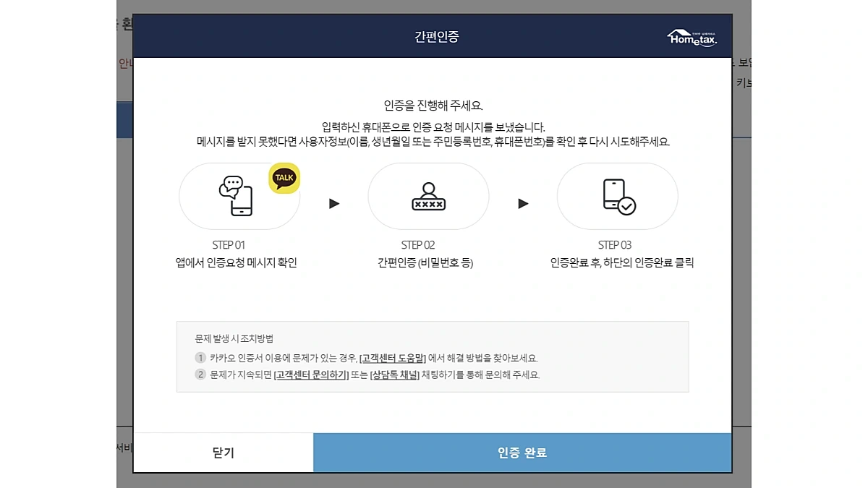The image size is (868, 488).
Task: Click the arrow between STEP 02 and STEP 03
Action: pos(524,204)
